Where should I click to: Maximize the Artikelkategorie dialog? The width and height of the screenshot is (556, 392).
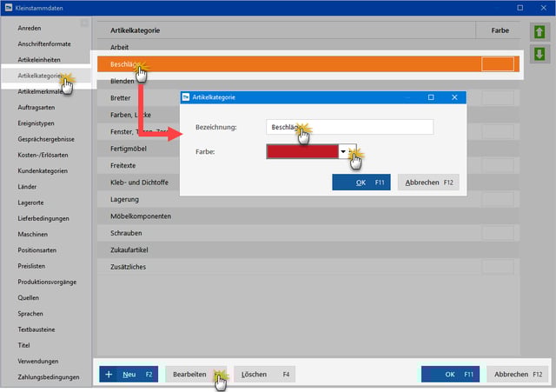point(431,97)
